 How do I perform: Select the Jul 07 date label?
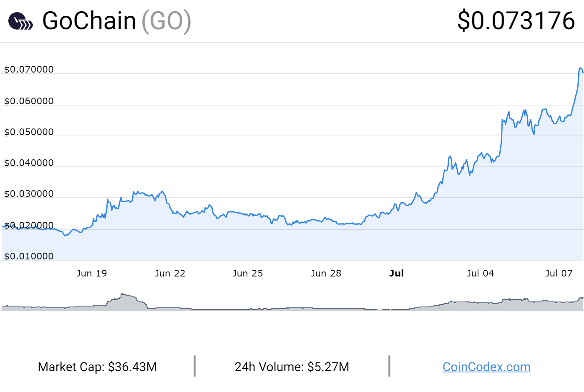coord(559,273)
